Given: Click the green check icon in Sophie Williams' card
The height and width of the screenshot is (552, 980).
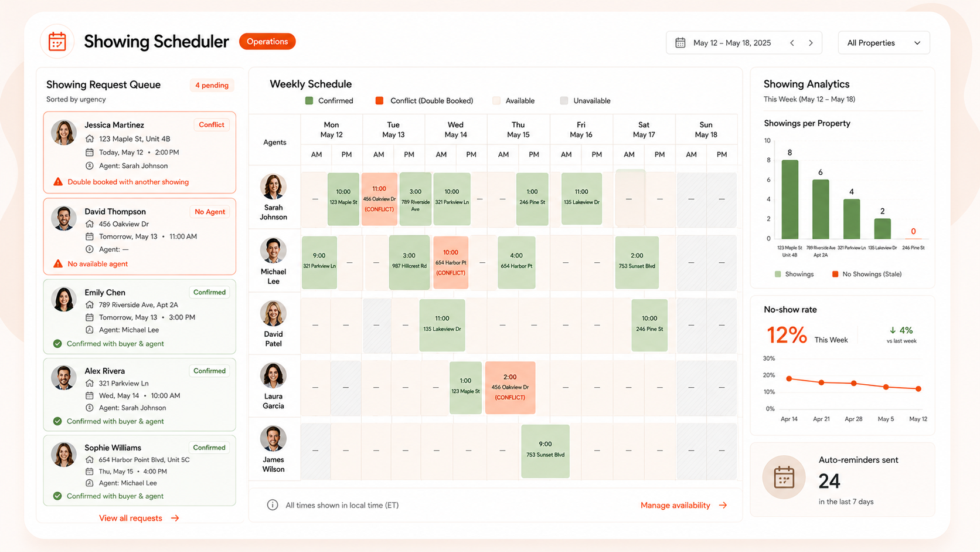Looking at the screenshot, I should tap(57, 496).
